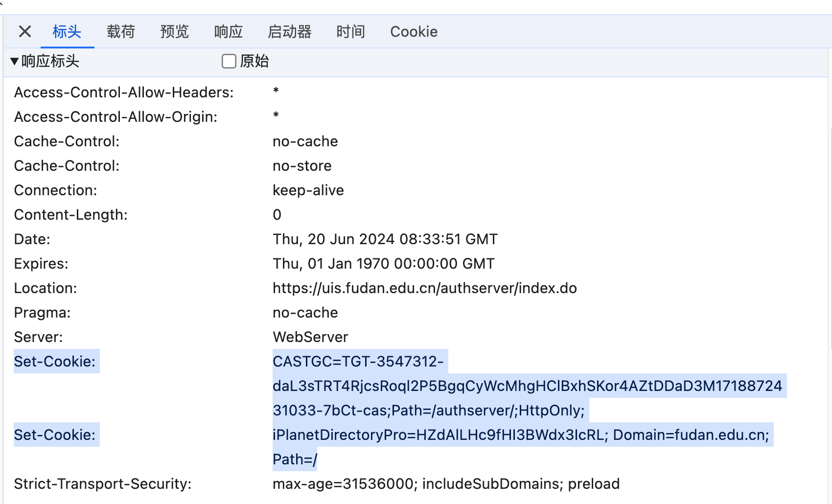This screenshot has height=504, width=832.
Task: Open the 响应 tab
Action: pos(229,32)
